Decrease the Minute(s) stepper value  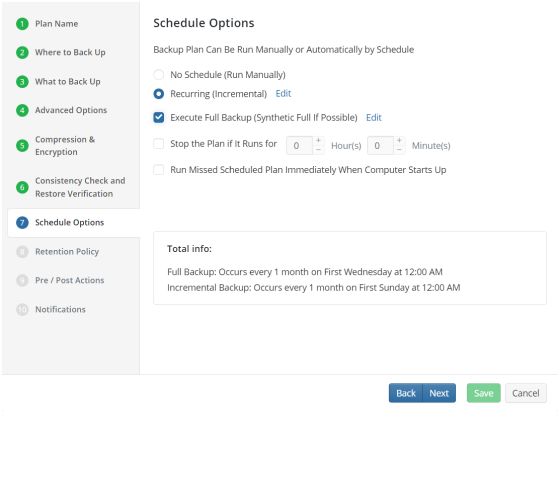click(399, 150)
